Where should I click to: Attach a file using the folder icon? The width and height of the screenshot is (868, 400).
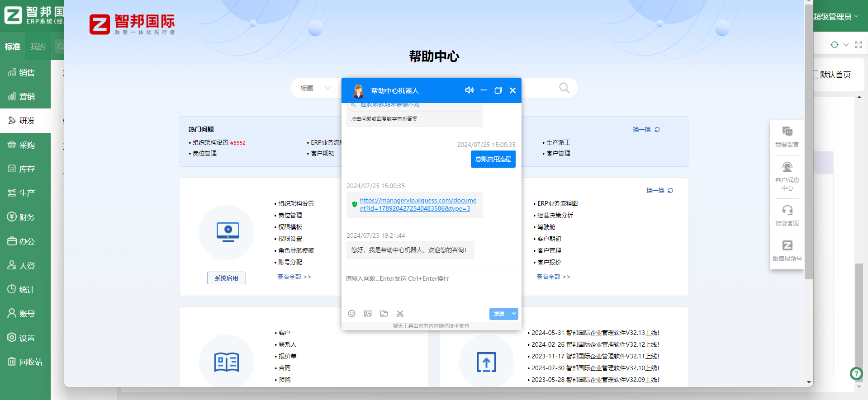click(x=384, y=314)
